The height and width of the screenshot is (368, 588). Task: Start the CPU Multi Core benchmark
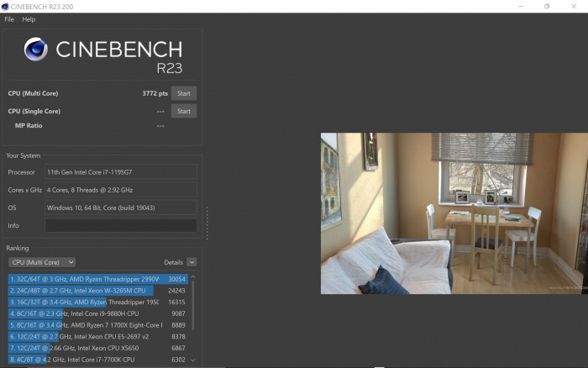[184, 93]
